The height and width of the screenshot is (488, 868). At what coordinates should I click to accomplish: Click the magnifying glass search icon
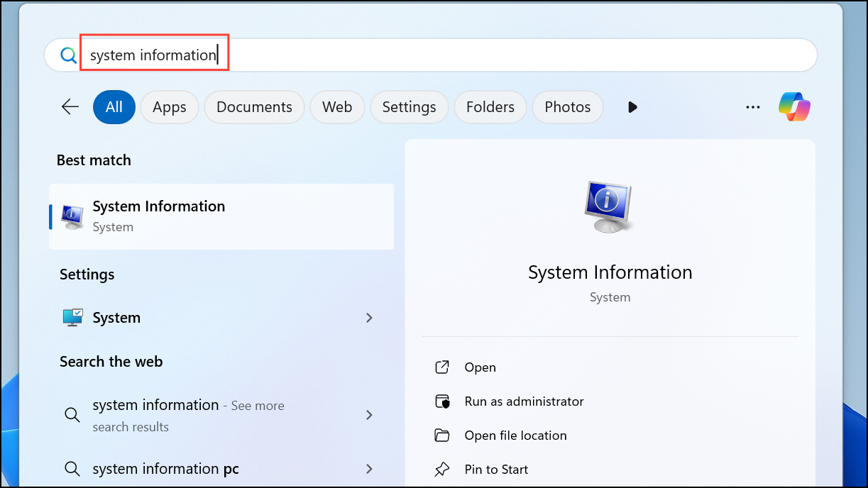pyautogui.click(x=67, y=54)
